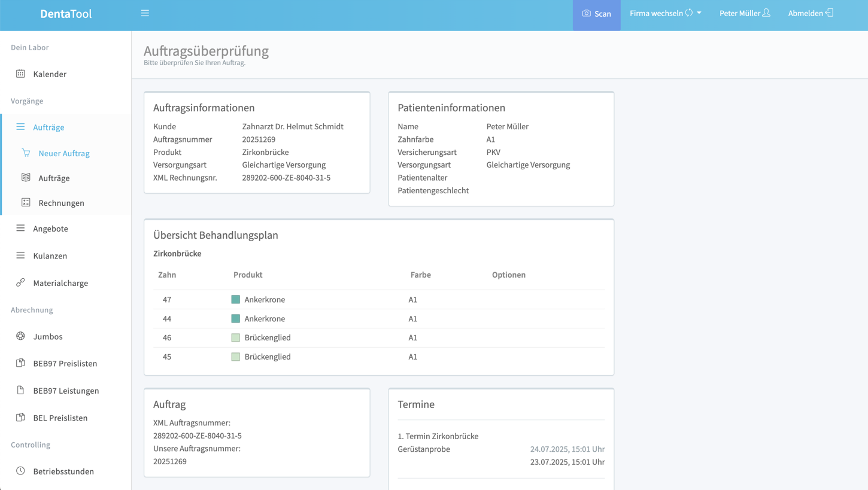Expand the Aufträge section in sidebar
The image size is (868, 490).
[48, 127]
